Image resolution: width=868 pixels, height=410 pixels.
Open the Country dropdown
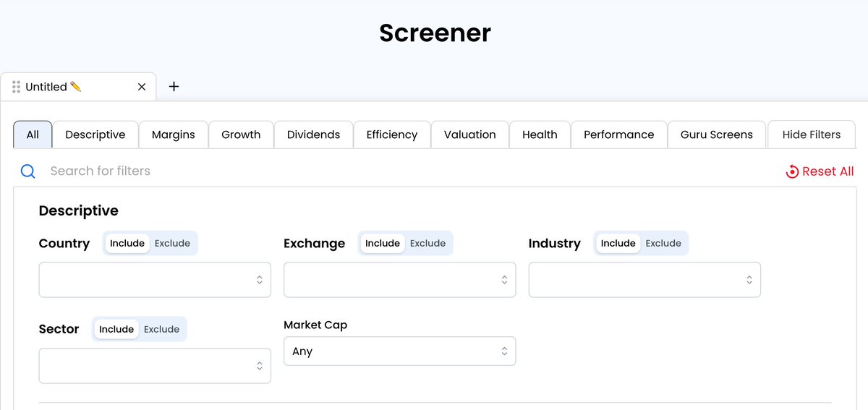[155, 280]
